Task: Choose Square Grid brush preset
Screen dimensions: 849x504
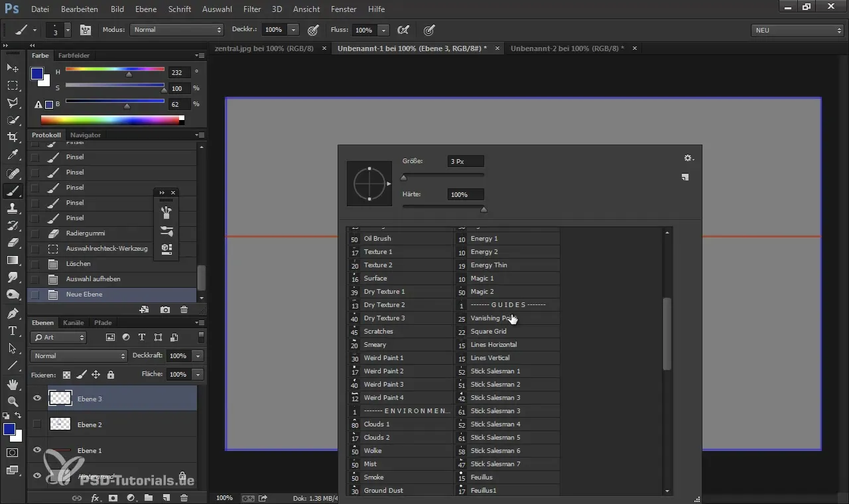Action: (507, 332)
